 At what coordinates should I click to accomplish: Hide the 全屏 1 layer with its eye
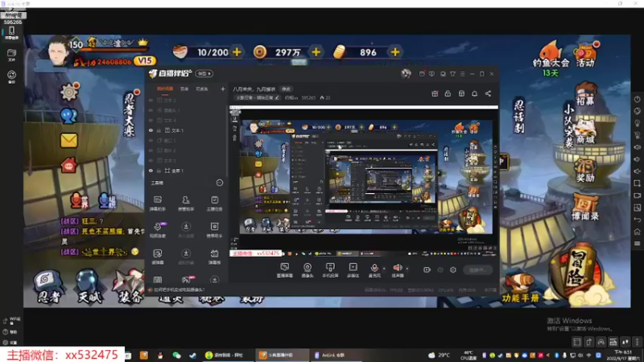151,171
